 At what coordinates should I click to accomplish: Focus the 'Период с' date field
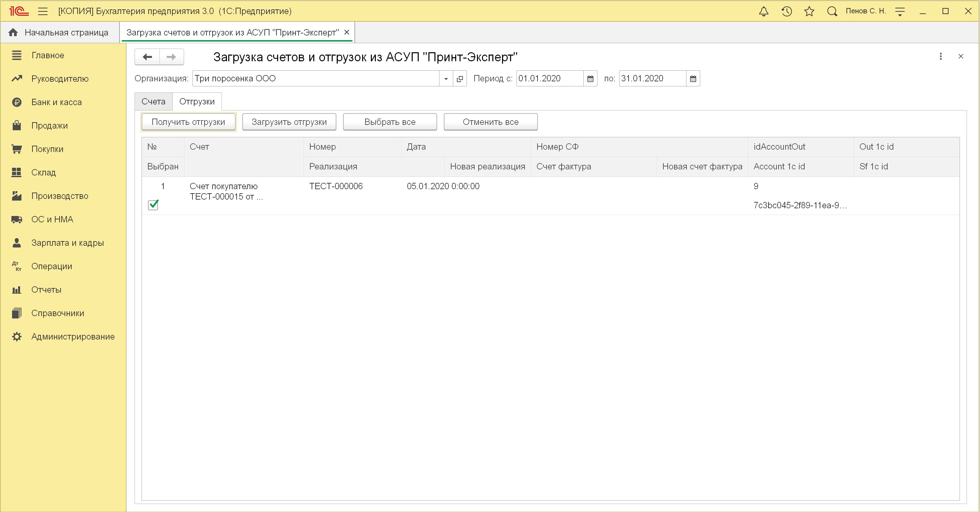550,78
